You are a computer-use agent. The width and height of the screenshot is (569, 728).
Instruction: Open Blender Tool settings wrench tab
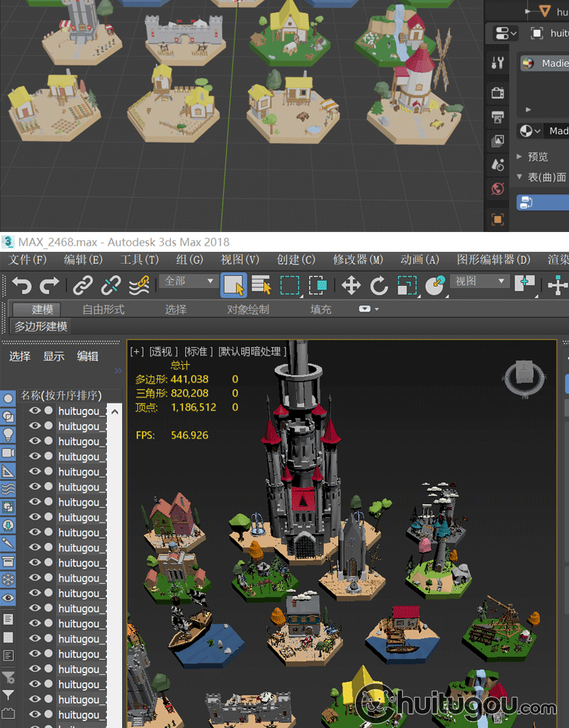(498, 62)
